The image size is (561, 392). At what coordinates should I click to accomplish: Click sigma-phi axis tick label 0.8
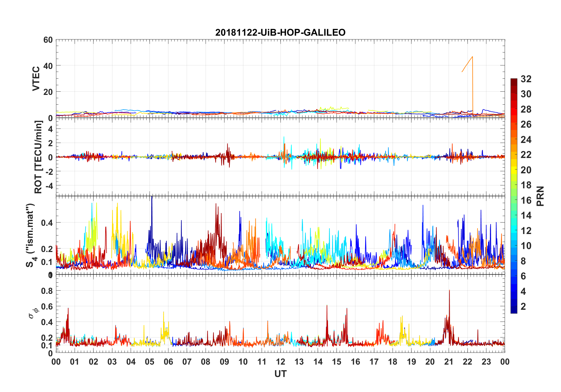(x=47, y=291)
